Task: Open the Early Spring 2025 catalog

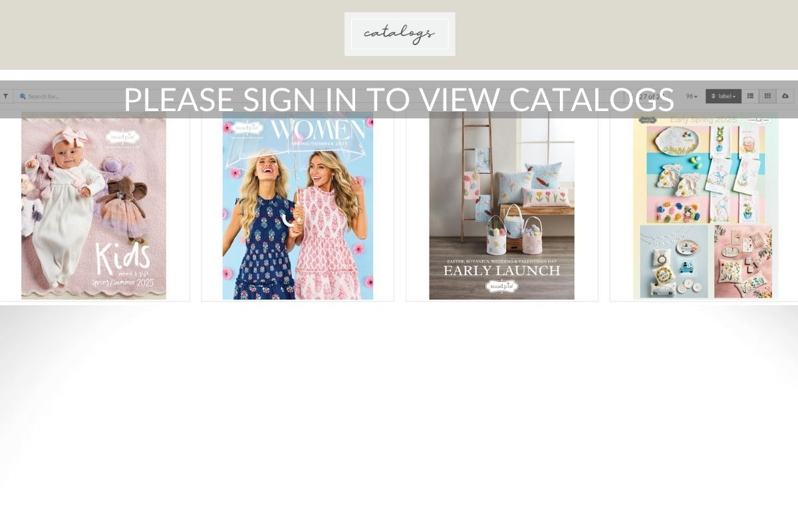Action: point(706,205)
